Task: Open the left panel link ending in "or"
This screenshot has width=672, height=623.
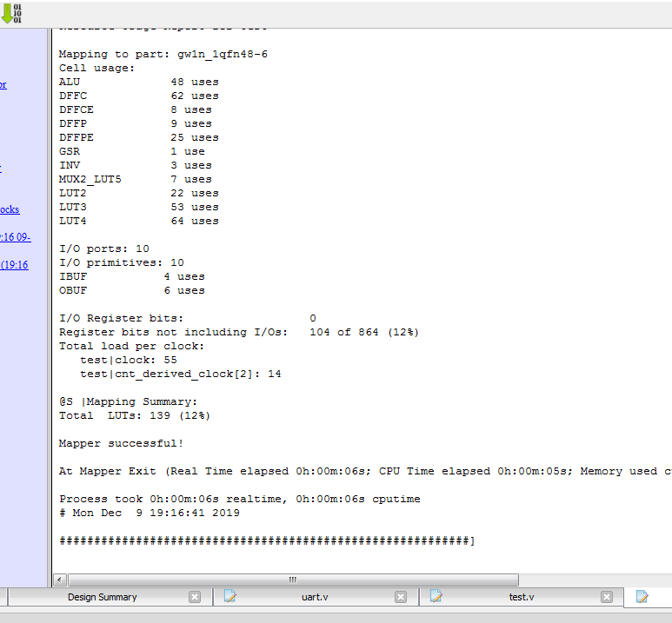Action: (3, 84)
